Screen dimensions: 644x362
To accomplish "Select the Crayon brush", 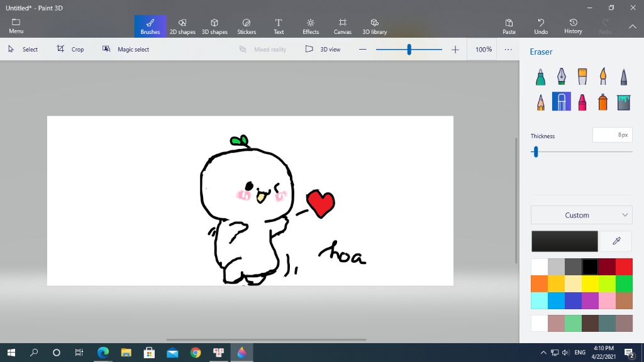I will [x=582, y=102].
